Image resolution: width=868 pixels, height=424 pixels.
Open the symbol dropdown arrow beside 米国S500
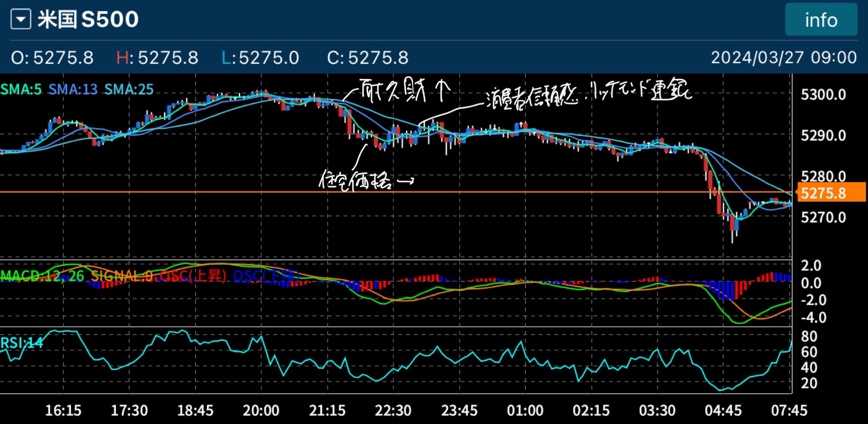tap(21, 20)
